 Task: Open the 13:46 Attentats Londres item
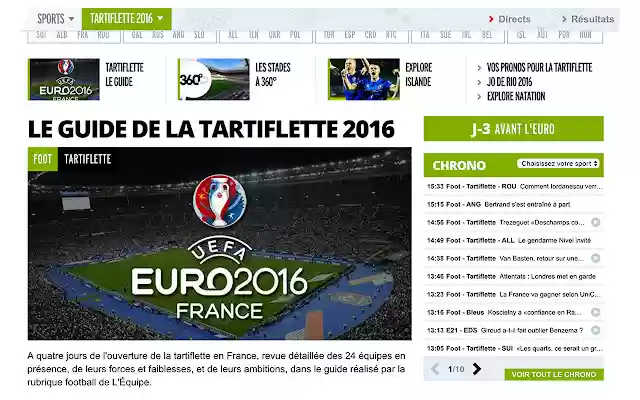coord(514,276)
